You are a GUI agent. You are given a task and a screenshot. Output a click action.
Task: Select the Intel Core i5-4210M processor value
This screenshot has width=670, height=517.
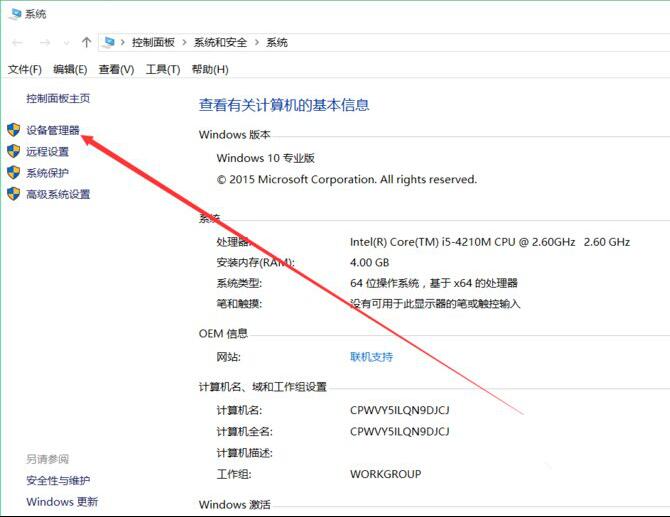point(490,242)
